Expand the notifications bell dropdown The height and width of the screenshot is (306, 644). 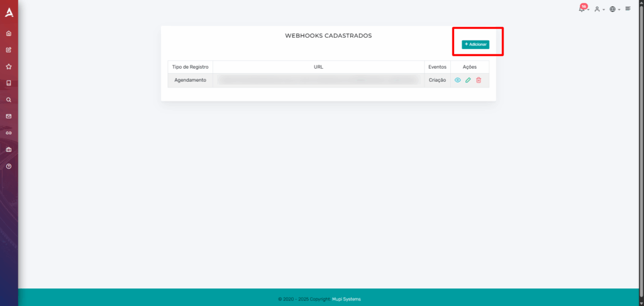point(584,8)
